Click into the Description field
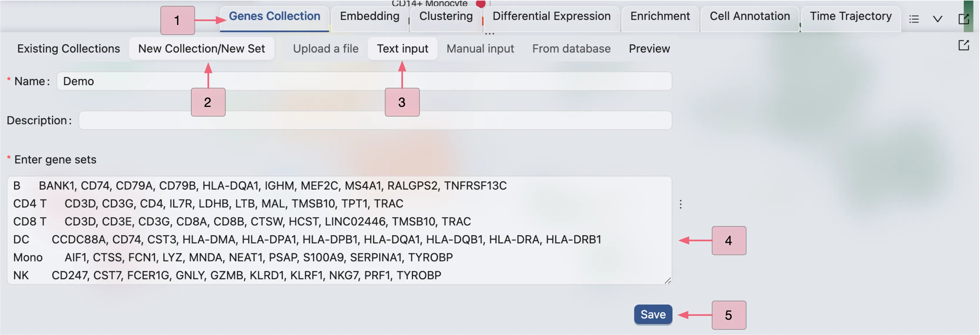Image resolution: width=980 pixels, height=335 pixels. coord(375,121)
